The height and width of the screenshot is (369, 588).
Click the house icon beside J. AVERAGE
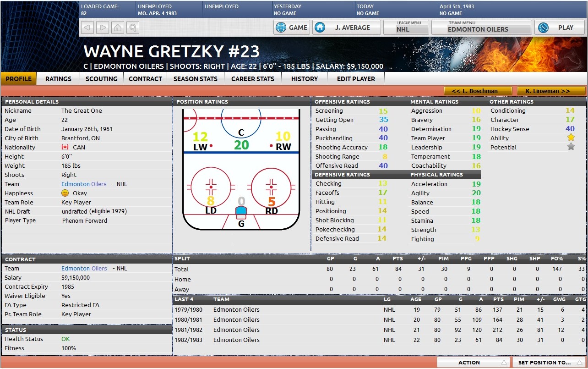pyautogui.click(x=320, y=28)
